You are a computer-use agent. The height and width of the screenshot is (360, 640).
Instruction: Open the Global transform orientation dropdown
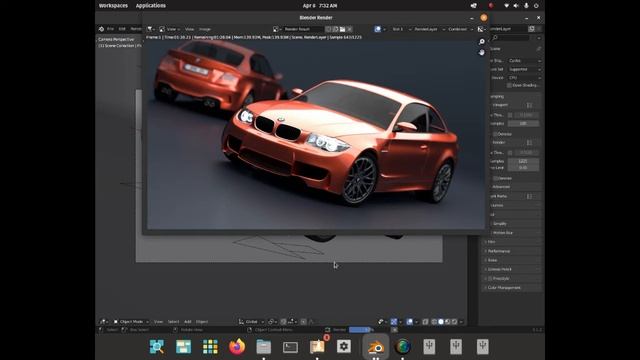point(251,322)
